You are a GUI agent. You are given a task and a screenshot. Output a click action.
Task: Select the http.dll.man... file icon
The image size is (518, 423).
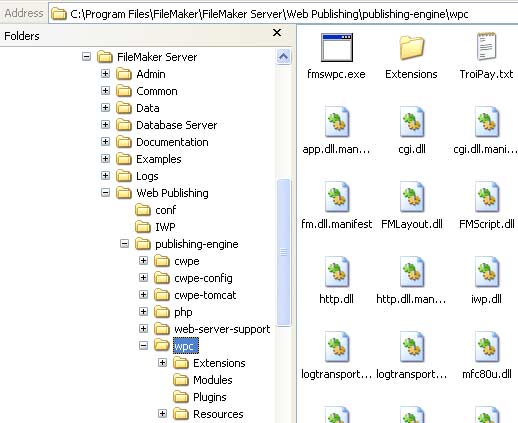pyautogui.click(x=412, y=272)
